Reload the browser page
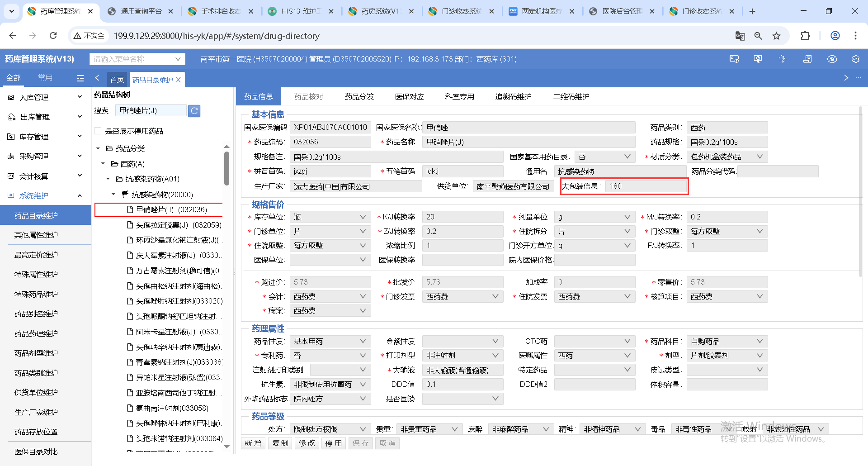 click(53, 36)
